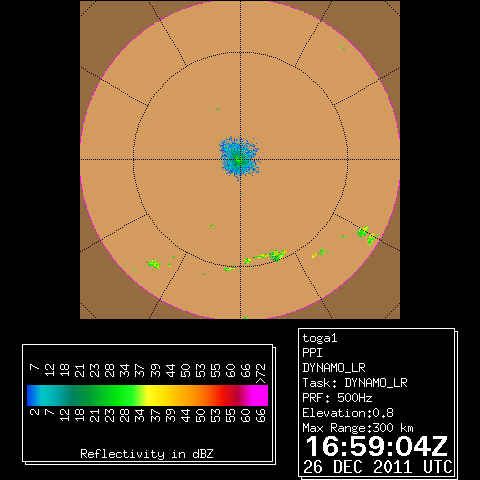Select the 'Max Range:300 km' line
480x480 pixels.
[358, 428]
